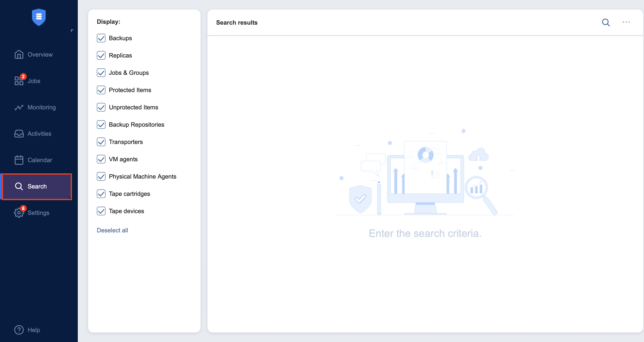
Task: Uncheck the Transporters checkbox
Action: (101, 142)
